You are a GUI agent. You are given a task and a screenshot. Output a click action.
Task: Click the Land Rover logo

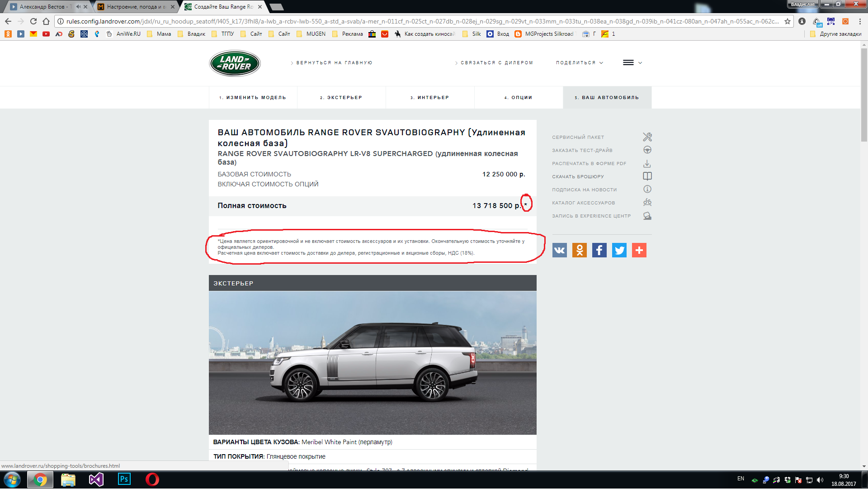click(235, 63)
